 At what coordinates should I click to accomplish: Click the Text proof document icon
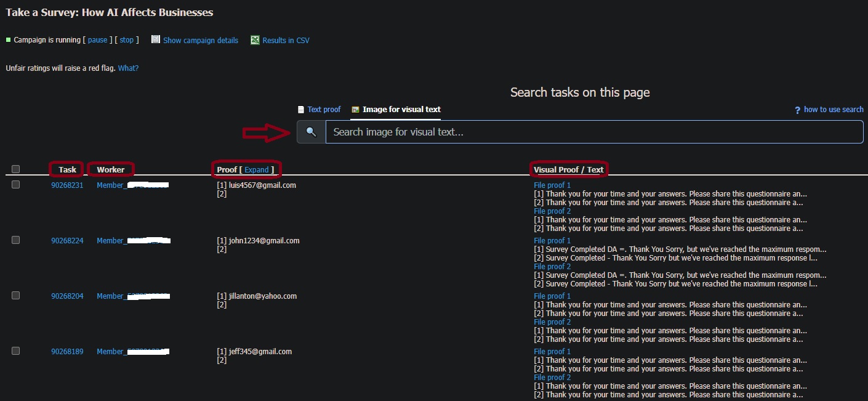coord(301,110)
